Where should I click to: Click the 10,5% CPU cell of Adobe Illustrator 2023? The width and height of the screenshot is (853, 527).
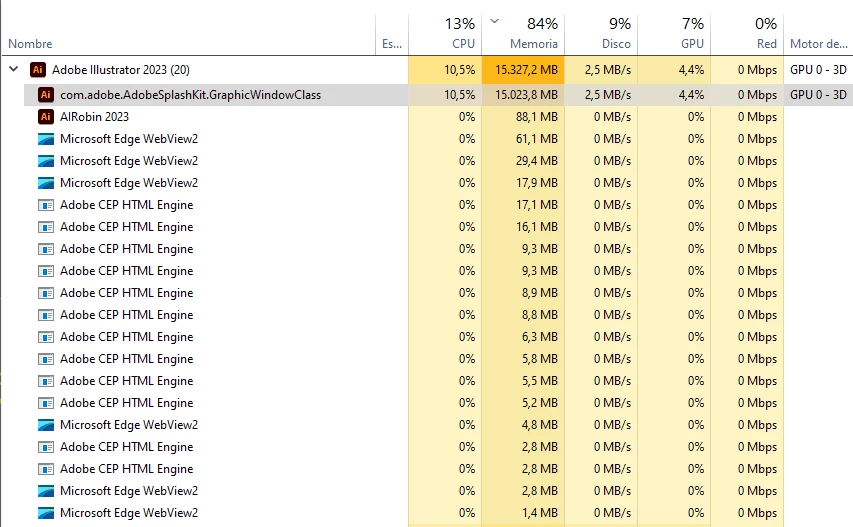click(x=445, y=70)
